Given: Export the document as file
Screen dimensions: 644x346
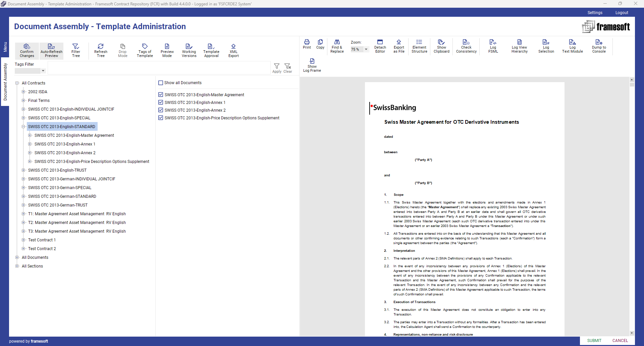Looking at the screenshot, I should coord(399,46).
